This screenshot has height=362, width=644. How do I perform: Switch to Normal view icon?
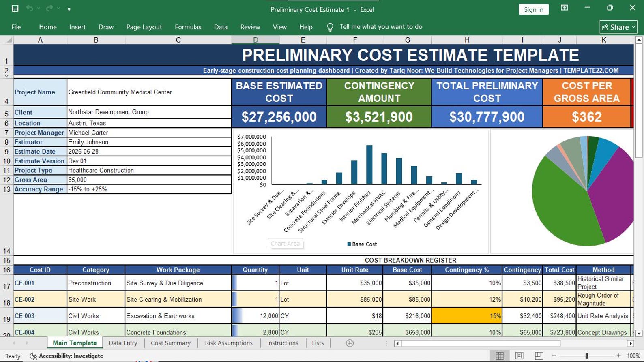[500, 356]
